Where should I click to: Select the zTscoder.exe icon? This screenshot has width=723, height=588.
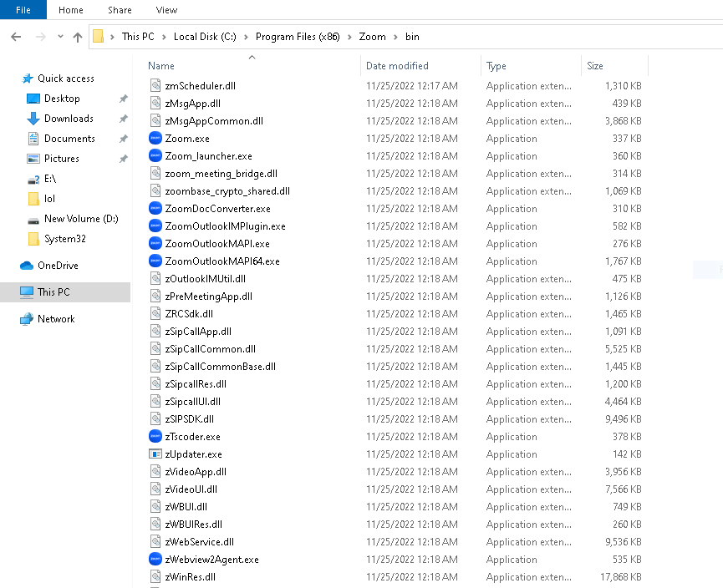click(155, 436)
